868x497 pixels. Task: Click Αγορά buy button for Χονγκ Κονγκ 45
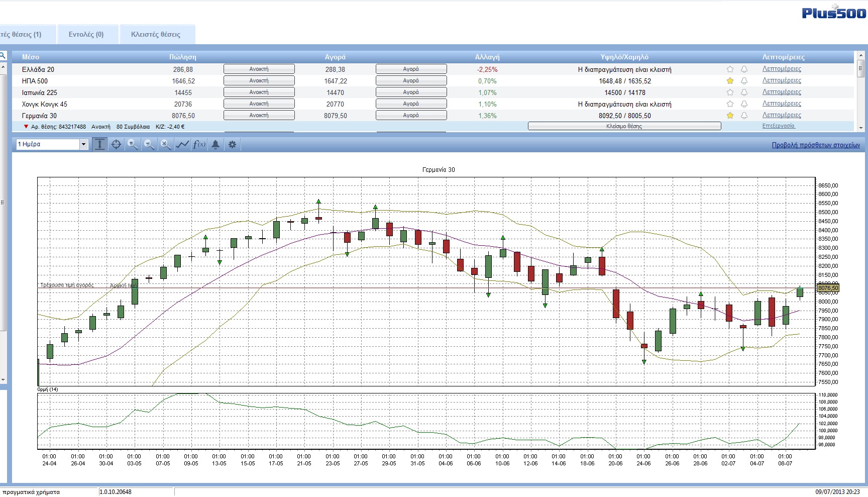click(411, 104)
